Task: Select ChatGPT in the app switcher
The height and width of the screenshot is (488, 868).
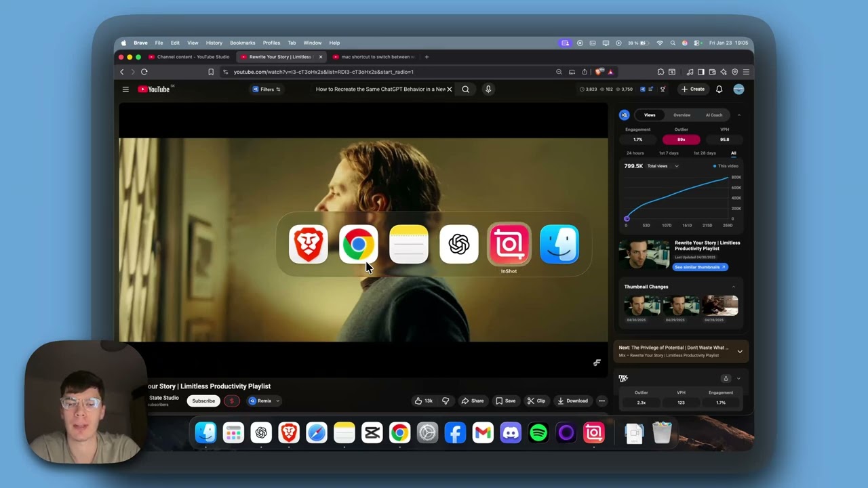Action: click(x=458, y=244)
